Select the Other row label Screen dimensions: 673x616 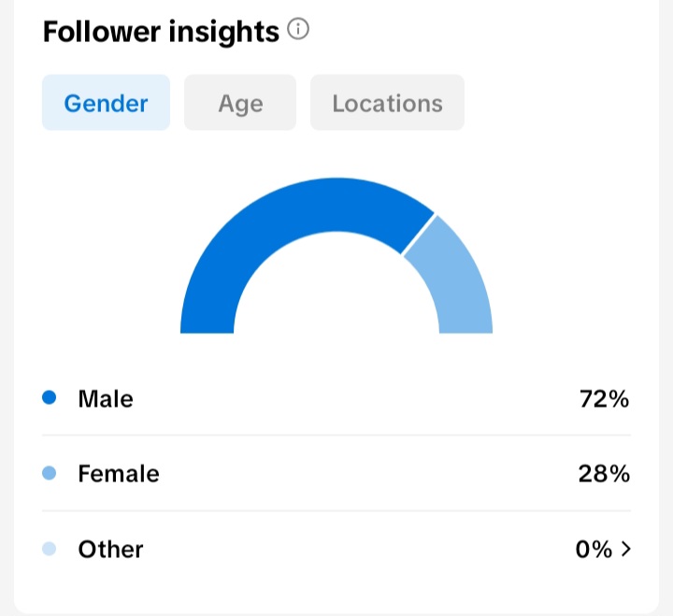110,549
